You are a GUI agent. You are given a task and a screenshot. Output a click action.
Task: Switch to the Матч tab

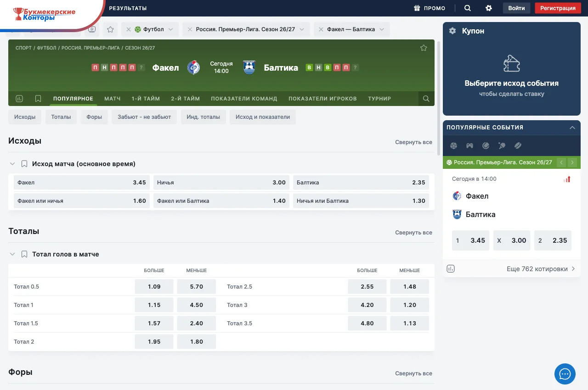pos(113,99)
